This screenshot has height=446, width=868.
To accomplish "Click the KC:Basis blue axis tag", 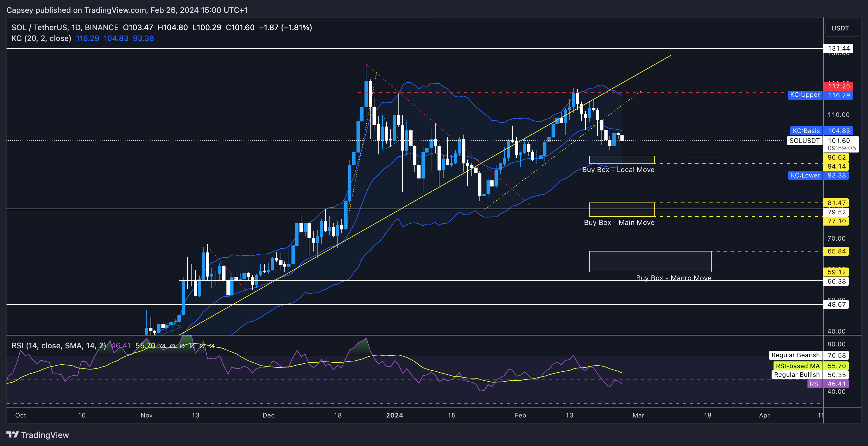I will coord(806,131).
